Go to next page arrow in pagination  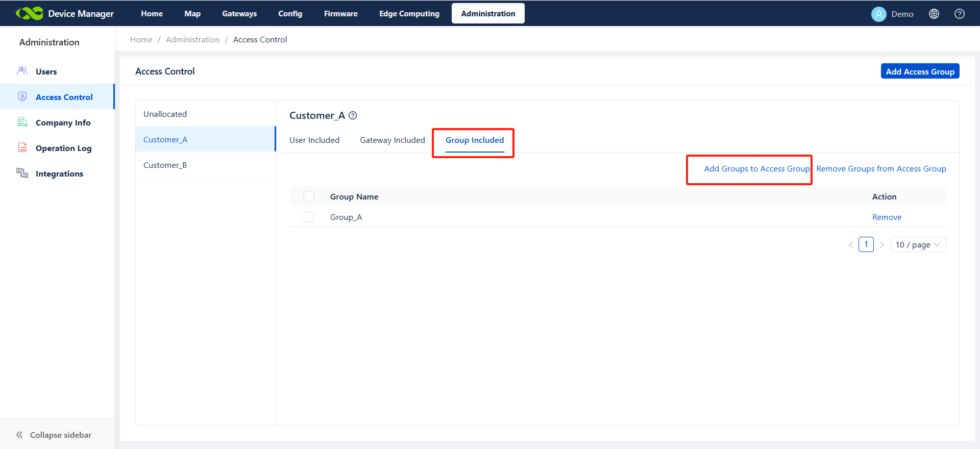pyautogui.click(x=881, y=245)
